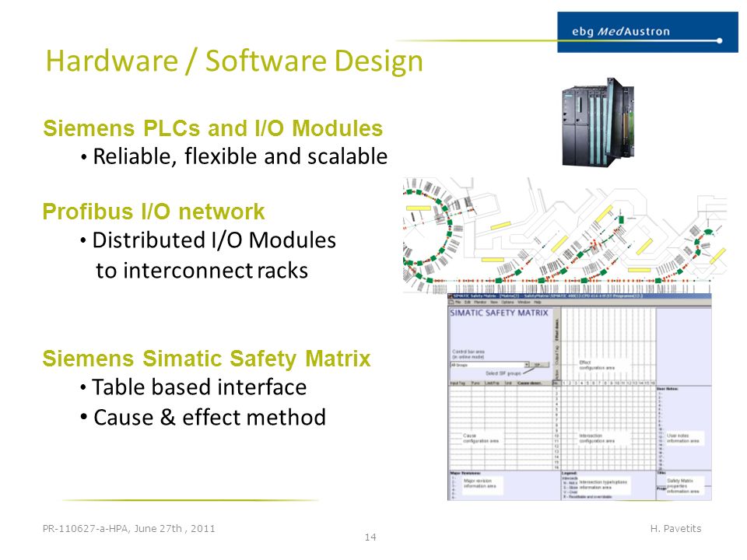747x560 pixels.
Task: Click the Siemens PLC rack photo
Action: click(x=598, y=122)
